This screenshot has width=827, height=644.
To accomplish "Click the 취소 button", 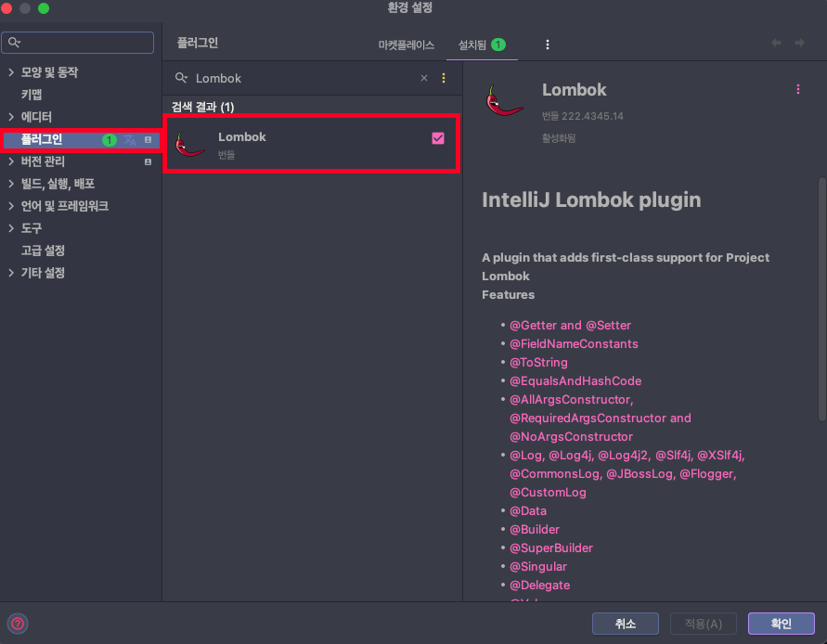I will (625, 624).
